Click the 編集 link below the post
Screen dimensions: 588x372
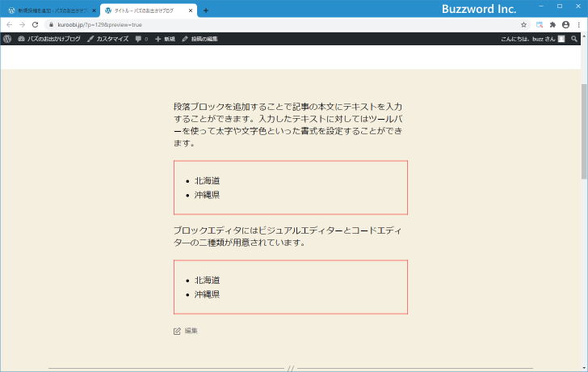(186, 331)
